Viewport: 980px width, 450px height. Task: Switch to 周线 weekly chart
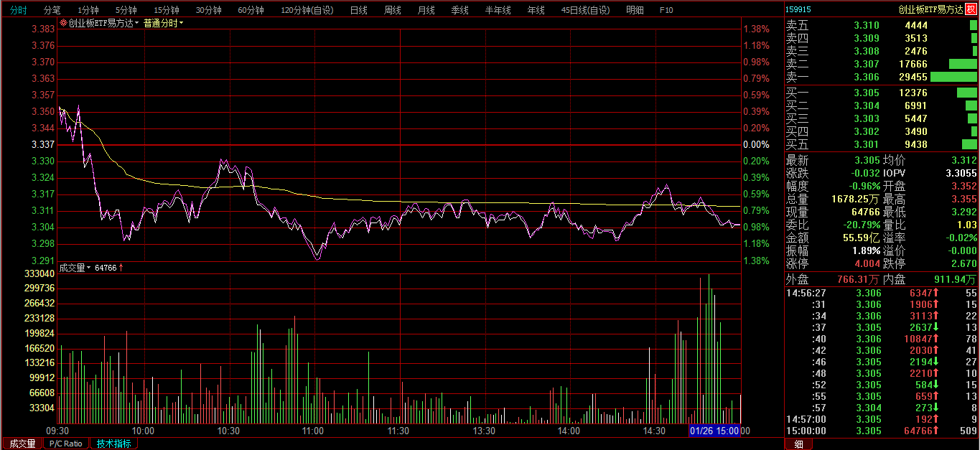pyautogui.click(x=392, y=10)
